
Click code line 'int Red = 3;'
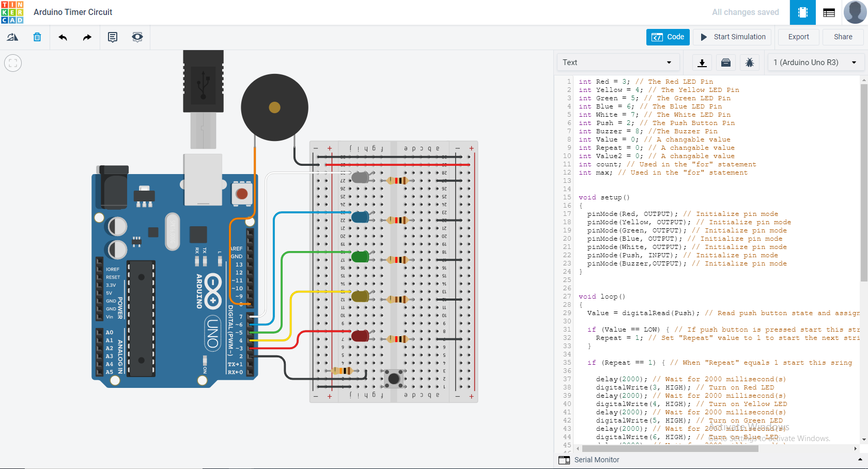[x=646, y=82]
